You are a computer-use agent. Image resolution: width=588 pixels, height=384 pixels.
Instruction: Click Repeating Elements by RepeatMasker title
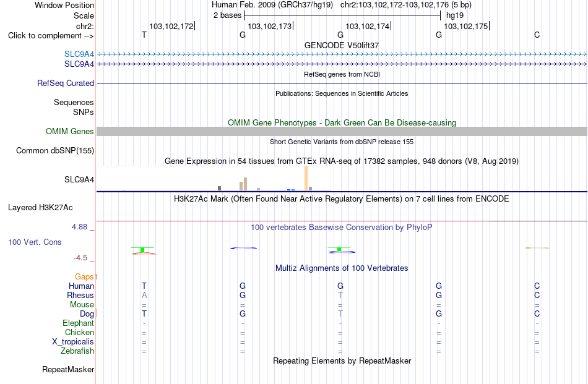342,361
